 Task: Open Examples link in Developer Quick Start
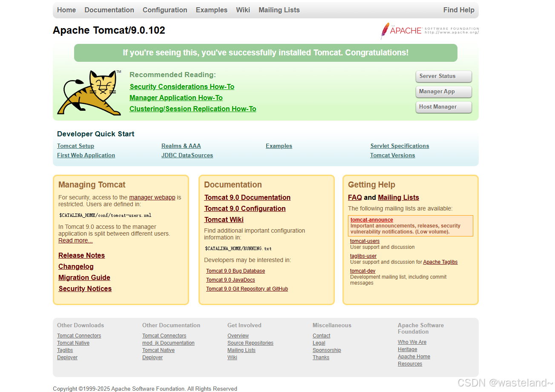279,146
